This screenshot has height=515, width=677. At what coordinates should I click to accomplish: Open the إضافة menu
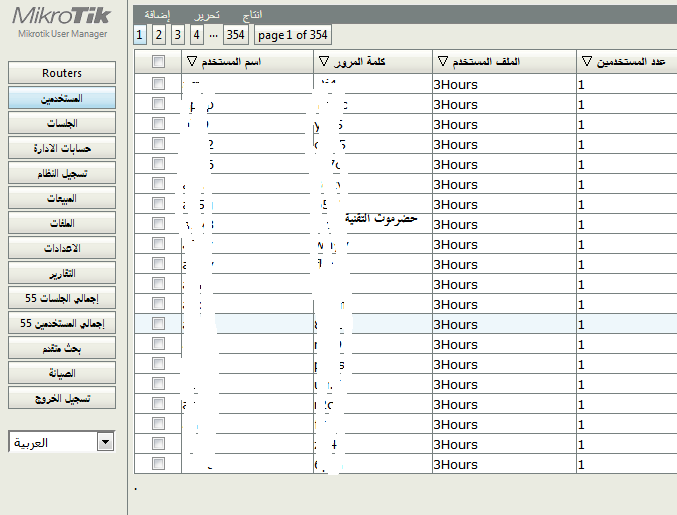pyautogui.click(x=157, y=16)
